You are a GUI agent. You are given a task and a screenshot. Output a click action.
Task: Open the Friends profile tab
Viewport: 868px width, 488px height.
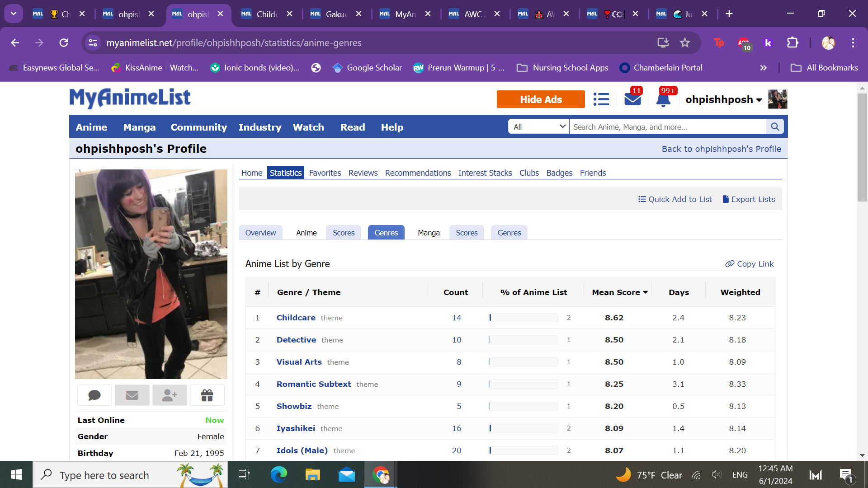click(x=593, y=173)
